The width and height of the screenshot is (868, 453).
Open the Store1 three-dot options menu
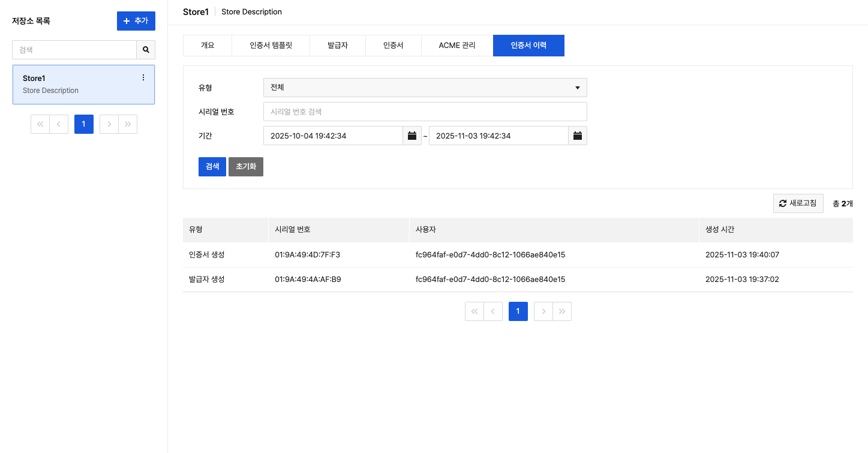coord(143,77)
